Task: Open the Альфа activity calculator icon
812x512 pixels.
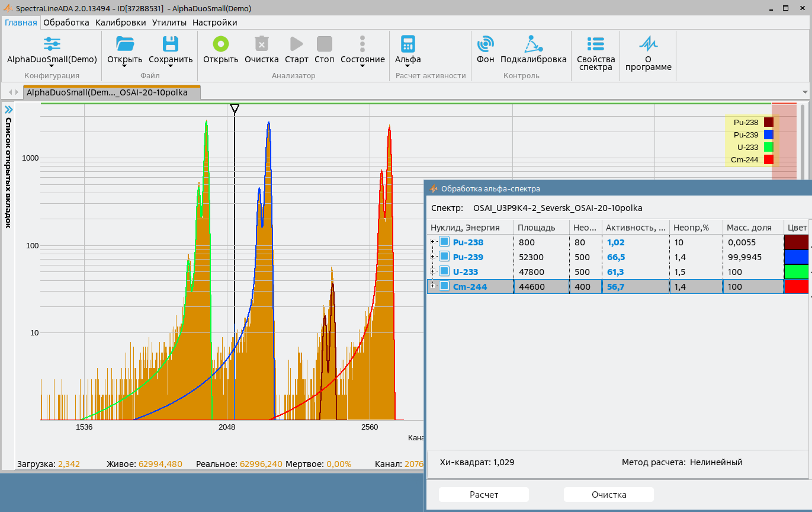Action: [407, 44]
